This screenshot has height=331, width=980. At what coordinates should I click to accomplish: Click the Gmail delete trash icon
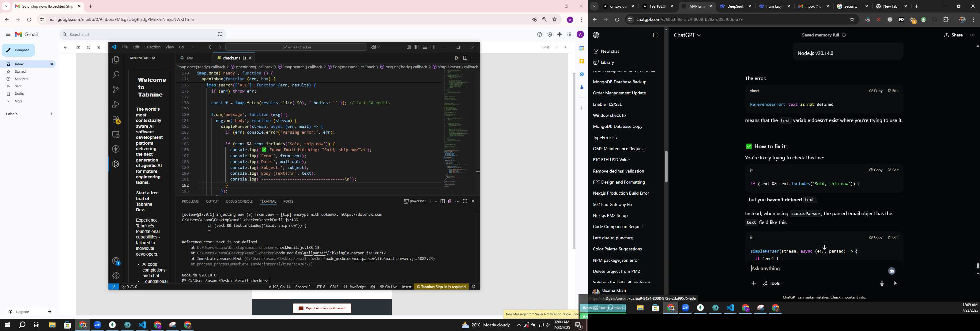pyautogui.click(x=99, y=48)
